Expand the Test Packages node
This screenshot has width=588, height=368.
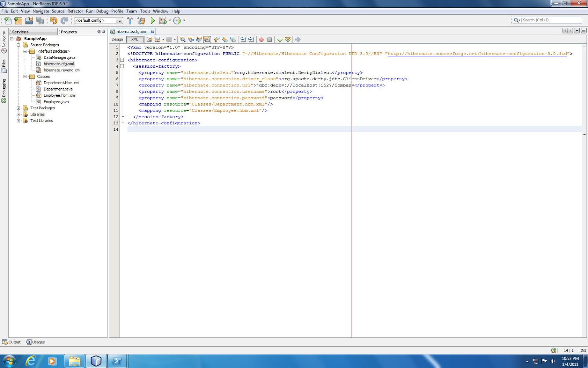18,108
